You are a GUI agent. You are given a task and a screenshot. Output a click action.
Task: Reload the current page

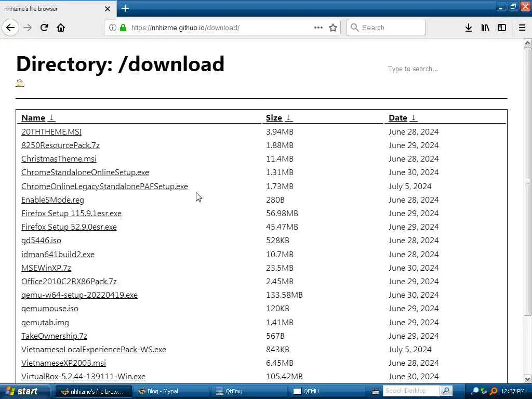44,28
